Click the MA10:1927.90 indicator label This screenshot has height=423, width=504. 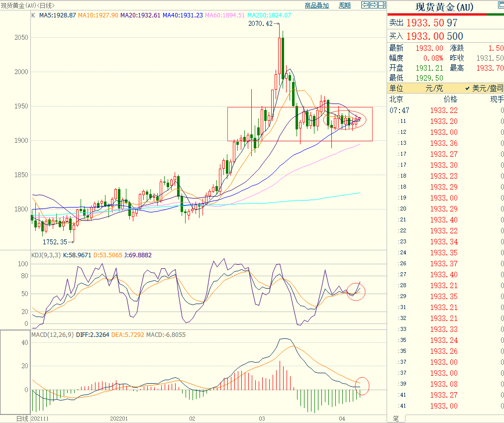[x=99, y=15]
